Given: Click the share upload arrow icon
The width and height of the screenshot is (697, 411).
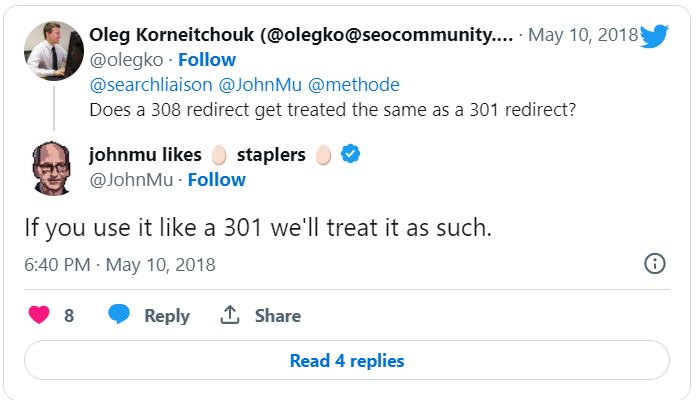Looking at the screenshot, I should coord(230,315).
